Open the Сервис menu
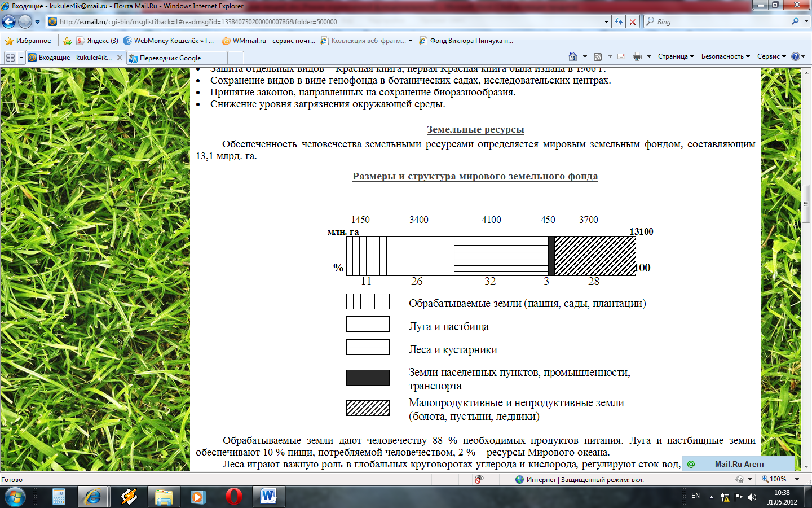 [x=771, y=56]
